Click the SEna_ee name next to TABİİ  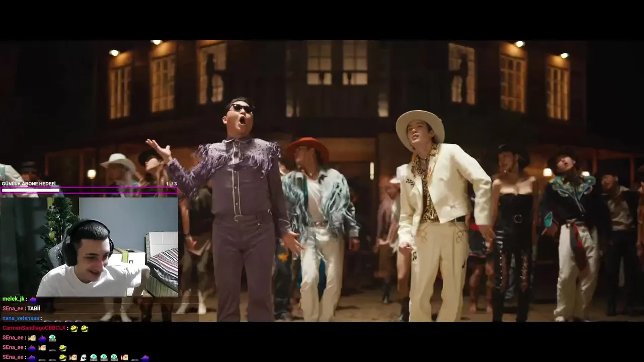pos(13,309)
